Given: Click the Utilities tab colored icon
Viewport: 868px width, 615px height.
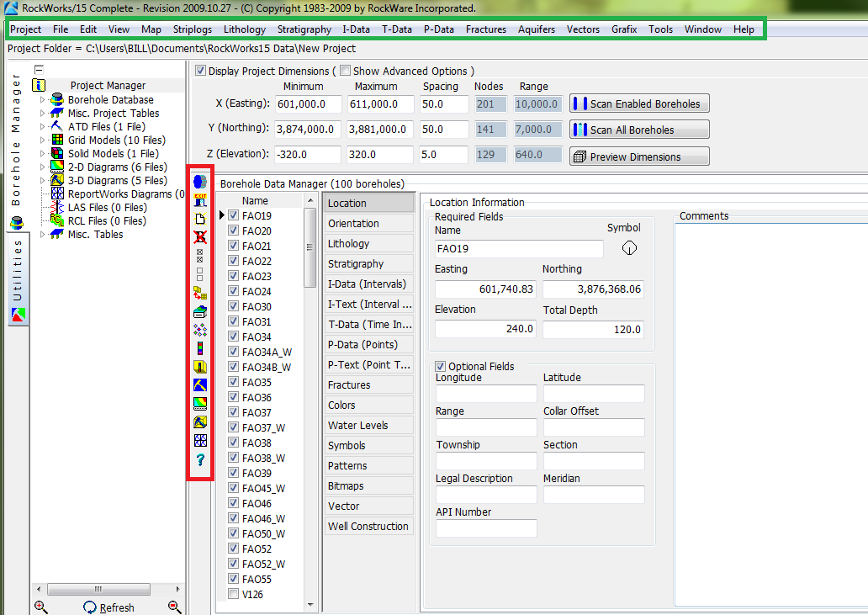Looking at the screenshot, I should [18, 315].
